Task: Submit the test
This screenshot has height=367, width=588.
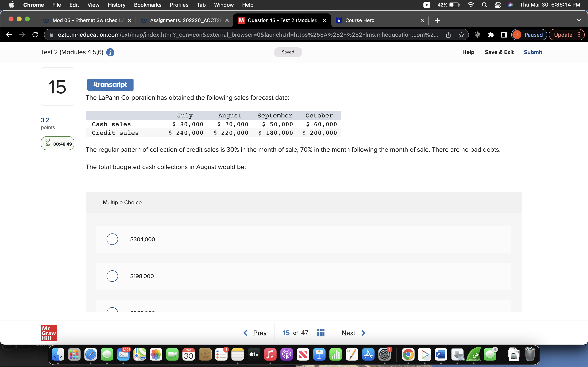Action: point(533,52)
